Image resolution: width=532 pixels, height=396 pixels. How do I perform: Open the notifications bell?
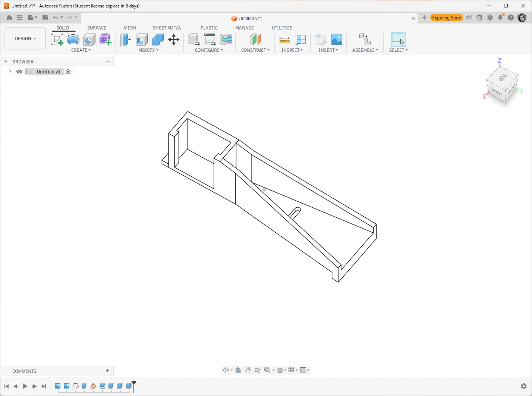[x=501, y=17]
